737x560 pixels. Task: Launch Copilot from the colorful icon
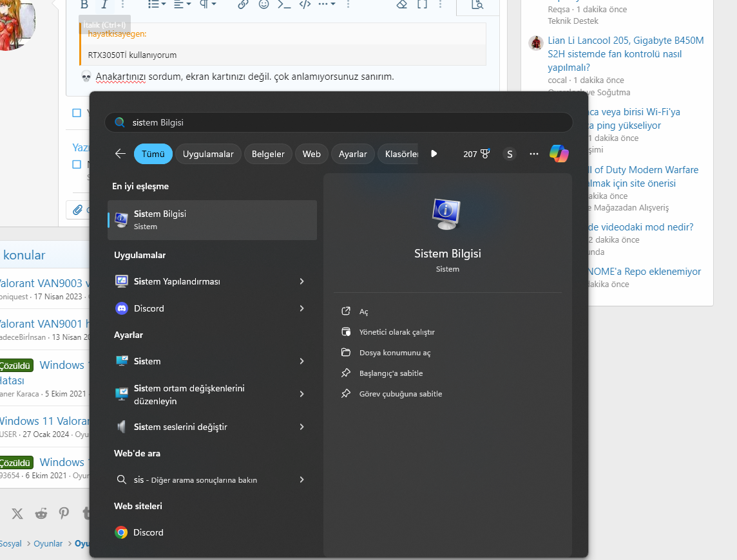click(x=559, y=154)
